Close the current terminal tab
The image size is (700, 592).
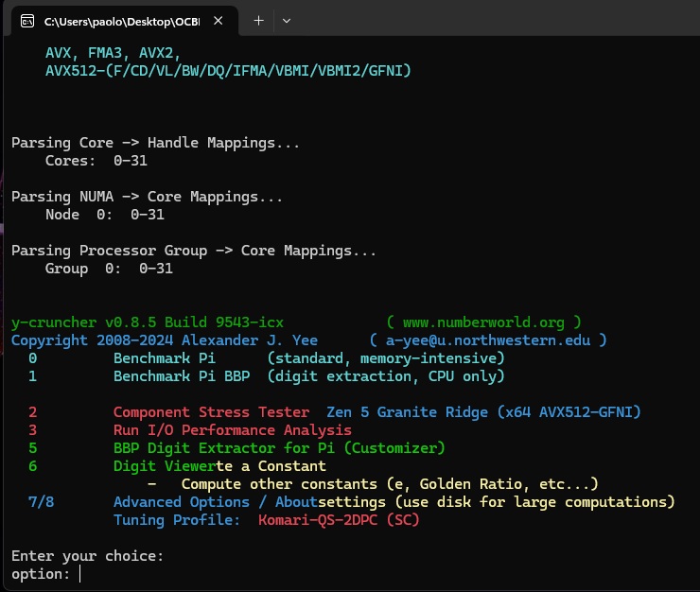218,21
